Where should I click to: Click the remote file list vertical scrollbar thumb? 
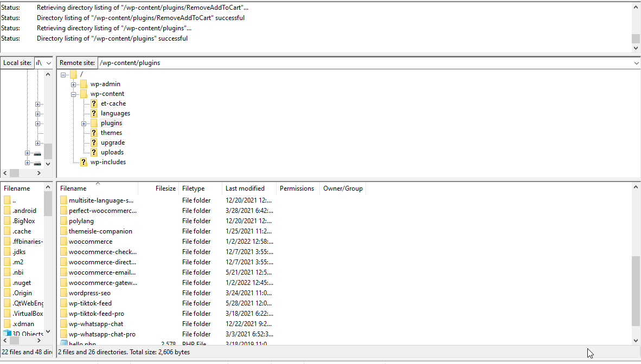coord(636,291)
